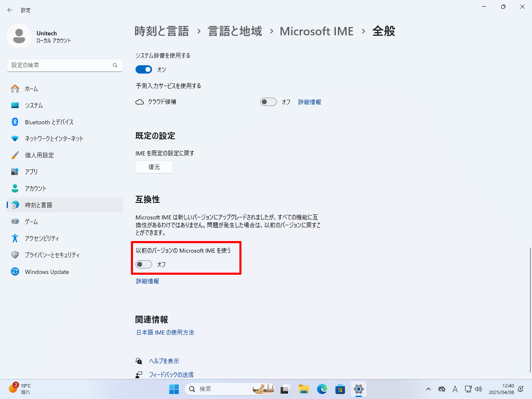Click the Settings gear taskbar icon
The height and width of the screenshot is (399, 532).
(359, 389)
